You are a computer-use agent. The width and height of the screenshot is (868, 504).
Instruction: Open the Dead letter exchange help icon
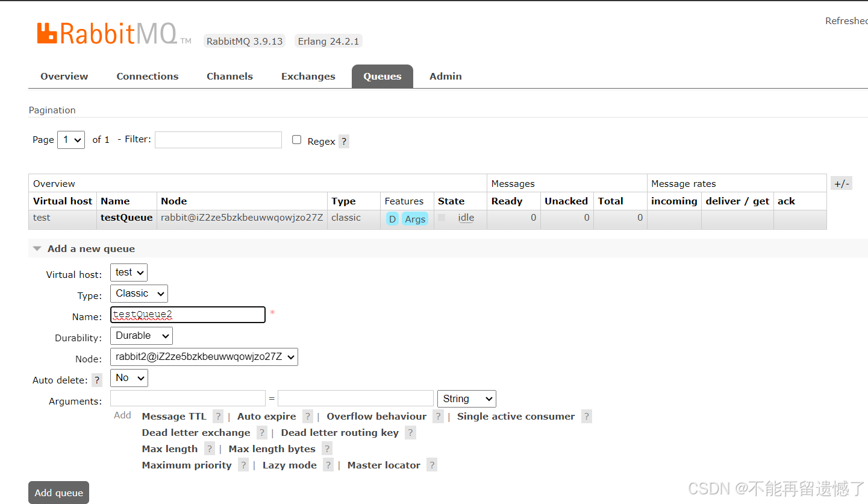262,432
